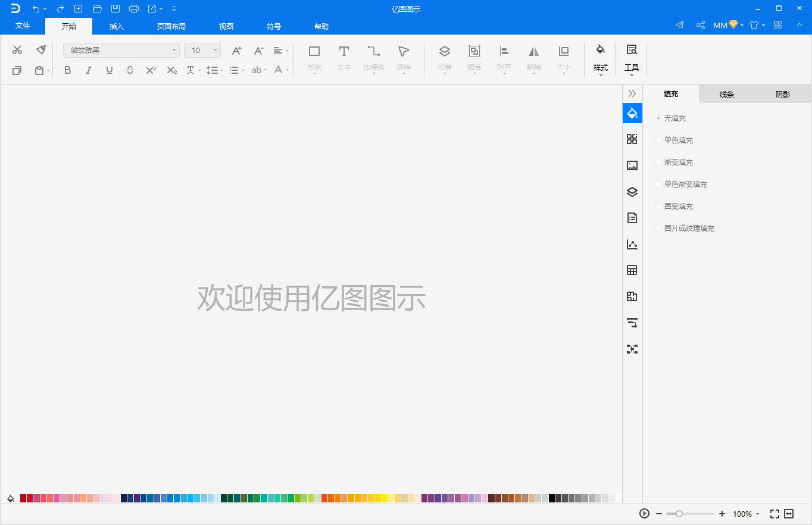The width and height of the screenshot is (812, 525).
Task: Open the Fill panel bucket icon in sidebar
Action: [x=632, y=113]
